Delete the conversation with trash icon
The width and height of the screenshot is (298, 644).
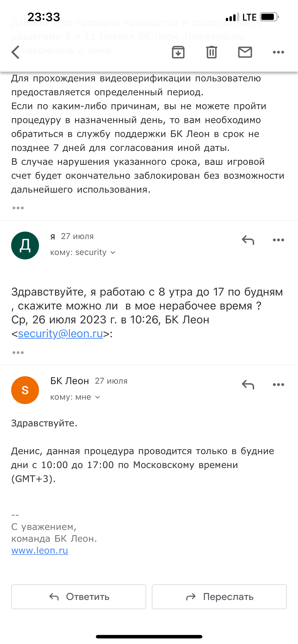click(x=211, y=52)
